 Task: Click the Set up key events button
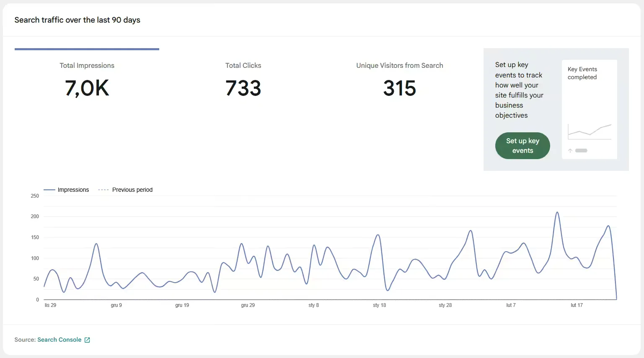click(x=522, y=146)
